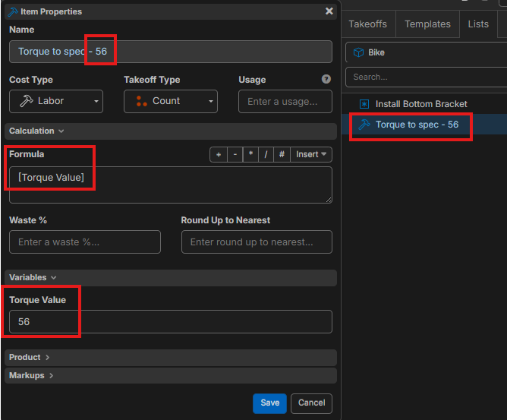Open the Cost Type Labor dropdown
This screenshot has width=507, height=420.
pos(56,101)
